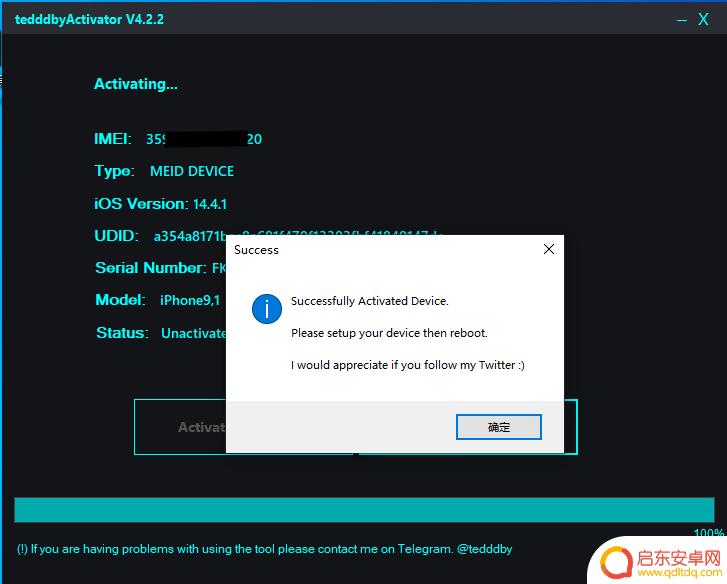The image size is (727, 584).
Task: Click the 'Activating...' status heading
Action: pyautogui.click(x=136, y=84)
